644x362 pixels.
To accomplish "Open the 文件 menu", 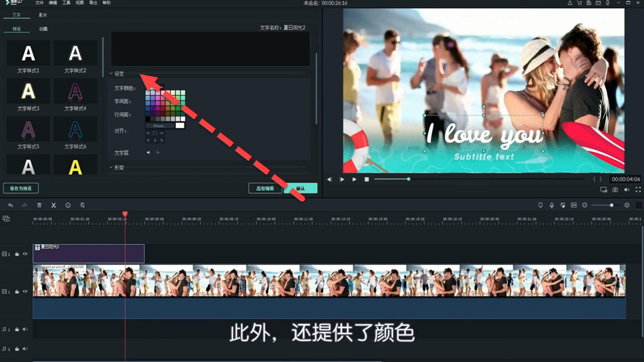I will (x=39, y=3).
